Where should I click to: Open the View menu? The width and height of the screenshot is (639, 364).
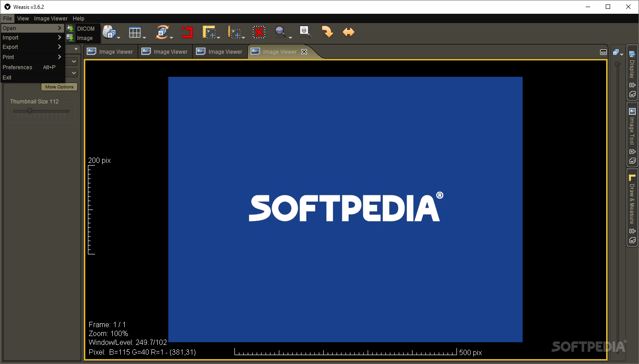pos(23,19)
